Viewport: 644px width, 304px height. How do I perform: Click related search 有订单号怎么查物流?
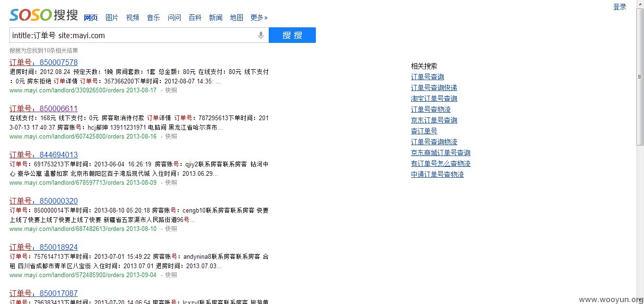click(441, 164)
